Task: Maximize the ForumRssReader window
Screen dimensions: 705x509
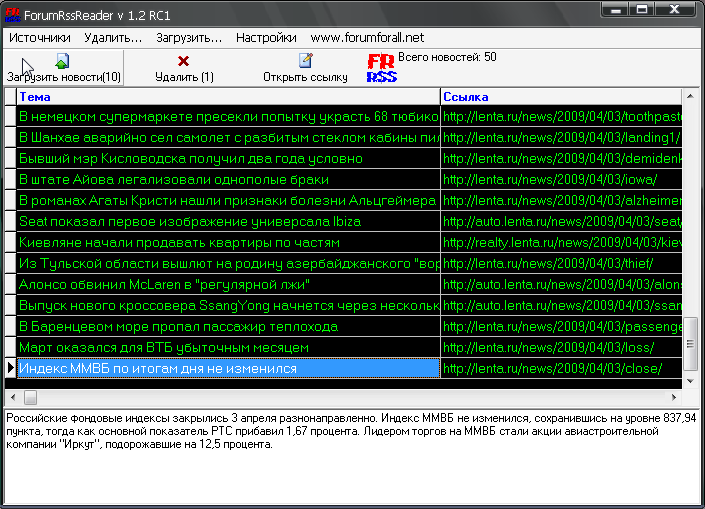Action: [x=642, y=9]
